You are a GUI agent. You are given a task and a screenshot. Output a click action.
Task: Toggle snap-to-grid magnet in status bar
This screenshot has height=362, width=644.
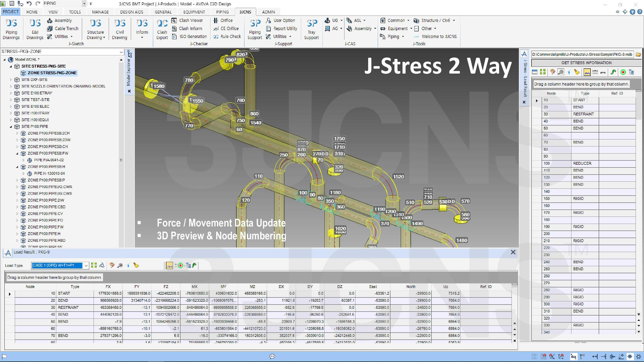tap(543, 356)
